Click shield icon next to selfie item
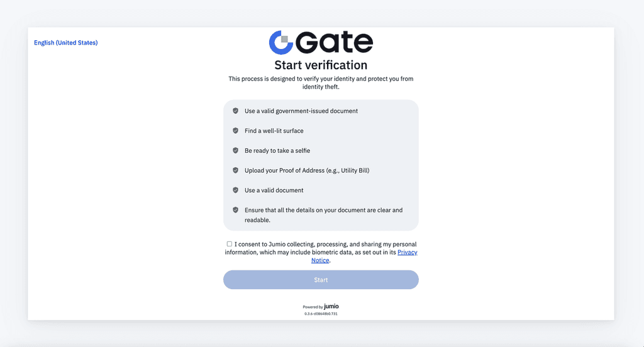644x347 pixels. (x=235, y=150)
